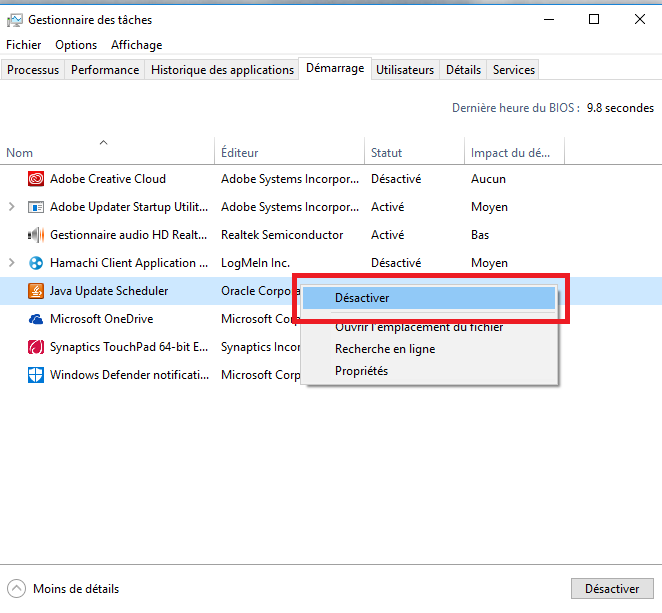Viewport: 662px width, 613px height.
Task: Click the Aucun impact value
Action: click(x=488, y=179)
